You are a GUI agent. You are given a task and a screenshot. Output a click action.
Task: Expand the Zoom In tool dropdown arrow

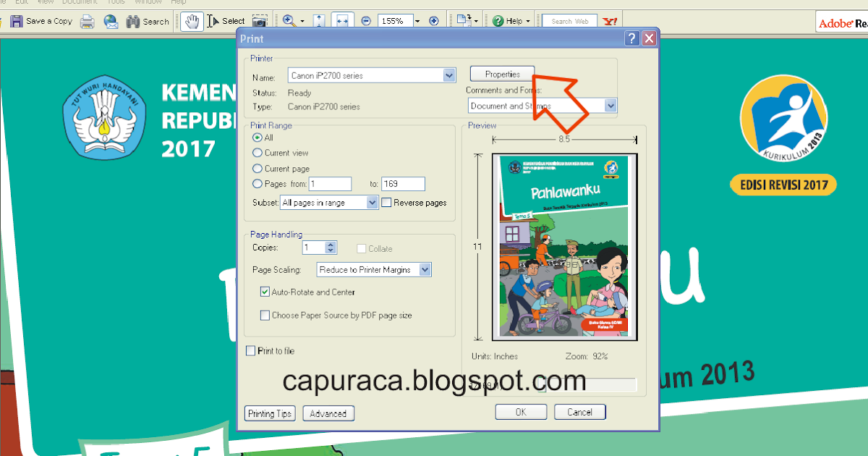pos(302,22)
